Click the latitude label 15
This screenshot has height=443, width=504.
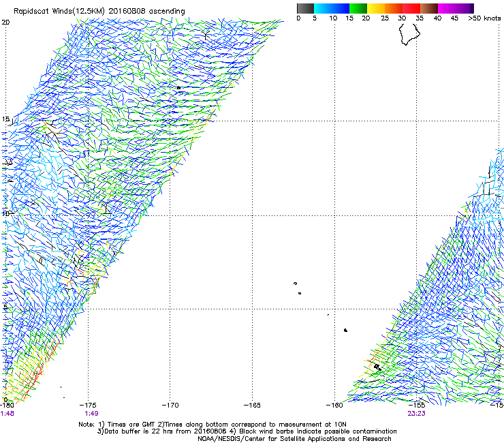click(5, 119)
